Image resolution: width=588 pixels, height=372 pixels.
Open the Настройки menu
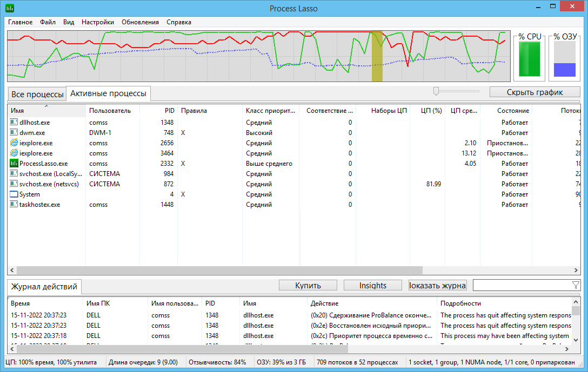click(x=98, y=22)
